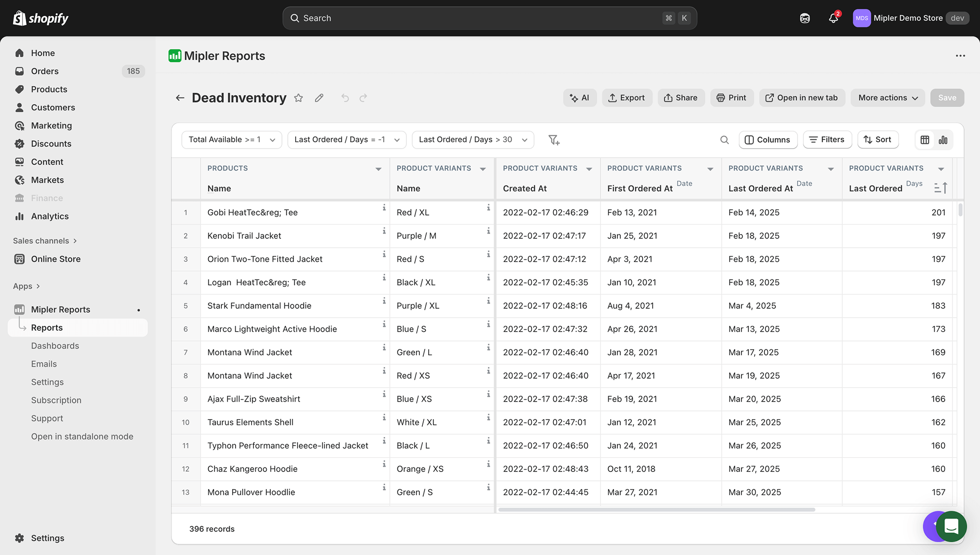Click the info icon on Gobi HeatTec Tee
This screenshot has height=555, width=980.
[x=384, y=208]
